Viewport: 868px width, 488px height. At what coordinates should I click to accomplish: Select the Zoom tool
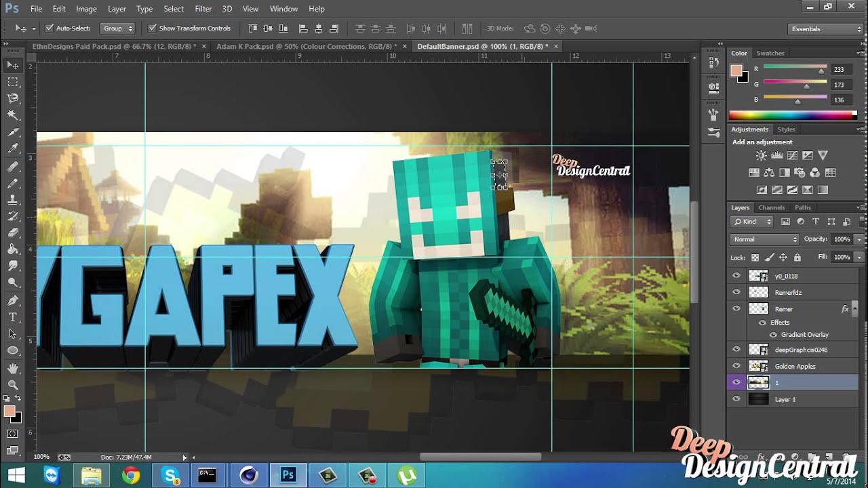pos(12,386)
